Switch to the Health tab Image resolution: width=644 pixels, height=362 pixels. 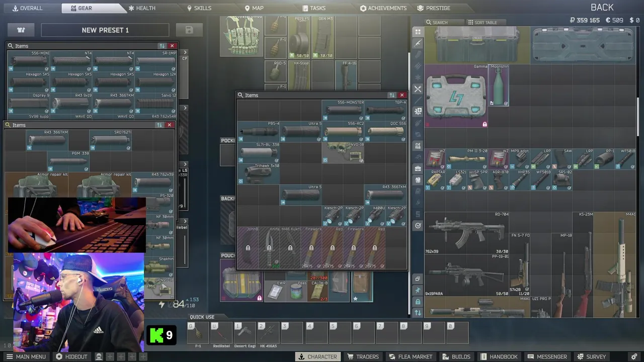[142, 8]
